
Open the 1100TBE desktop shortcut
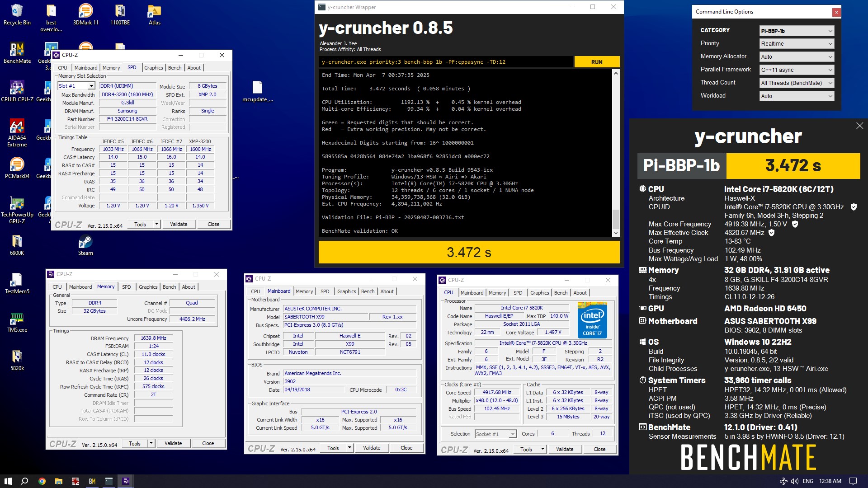click(120, 14)
